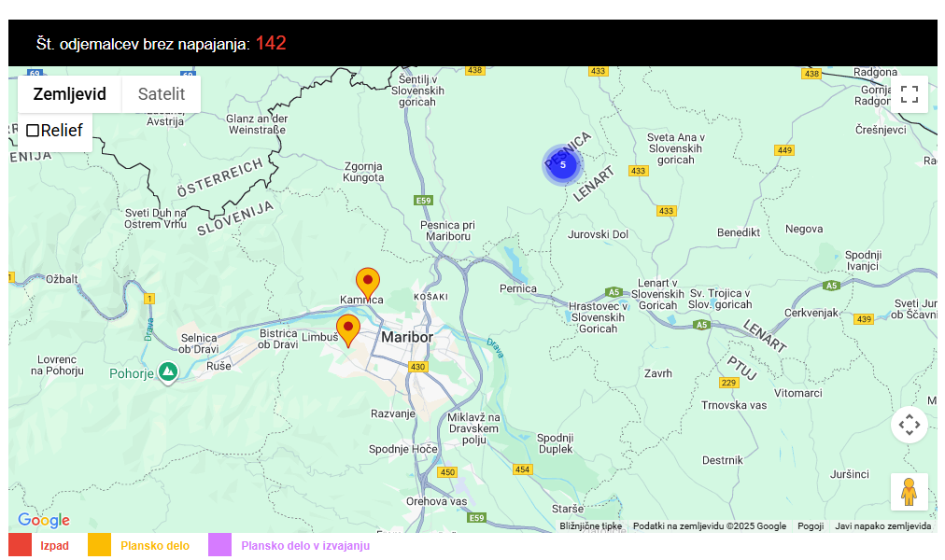945x560 pixels.
Task: Switch to Satelit map view
Action: click(x=162, y=94)
